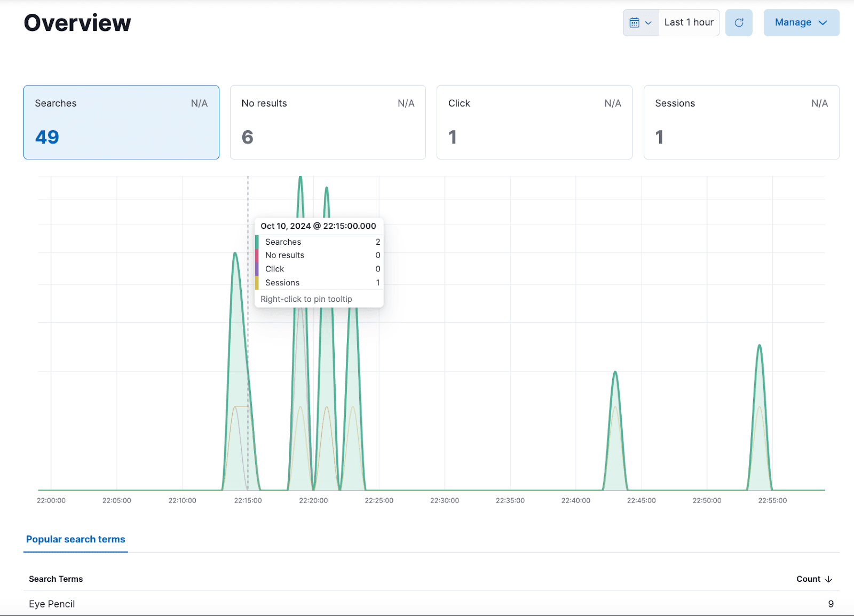
Task: Refresh the dashboard data
Action: (x=739, y=22)
